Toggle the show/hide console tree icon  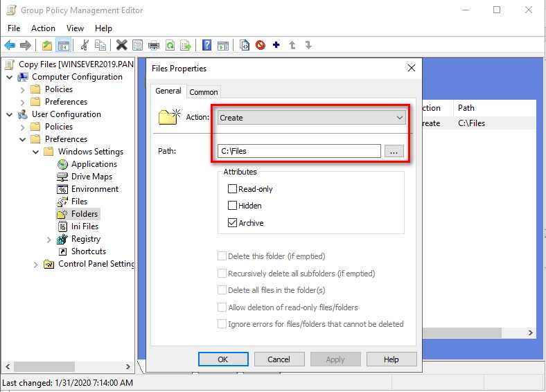tap(63, 45)
